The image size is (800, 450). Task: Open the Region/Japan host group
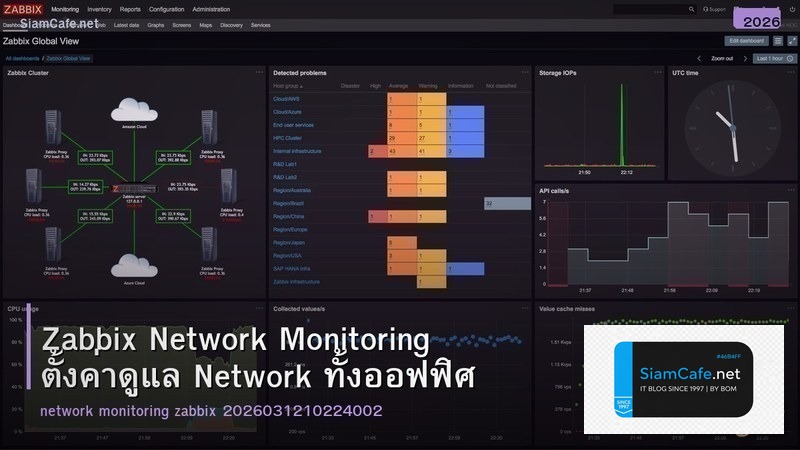click(x=289, y=243)
